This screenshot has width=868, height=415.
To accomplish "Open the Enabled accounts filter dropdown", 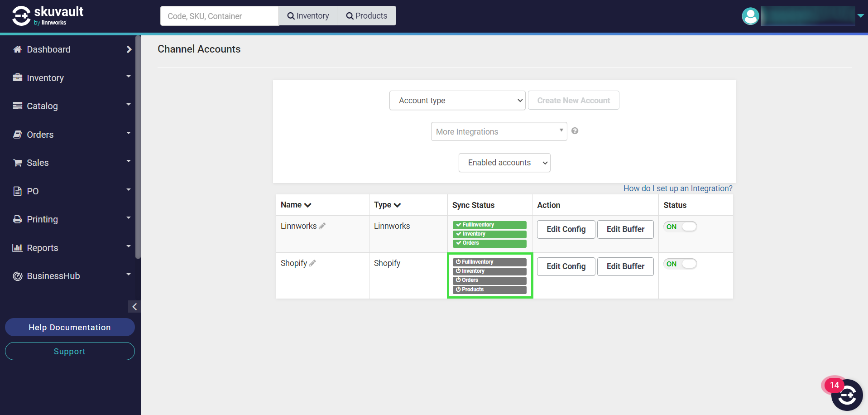I will (x=504, y=163).
